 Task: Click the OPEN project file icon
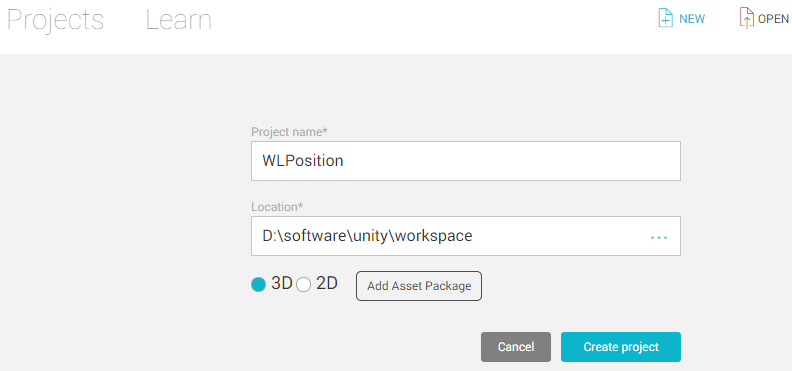(747, 18)
